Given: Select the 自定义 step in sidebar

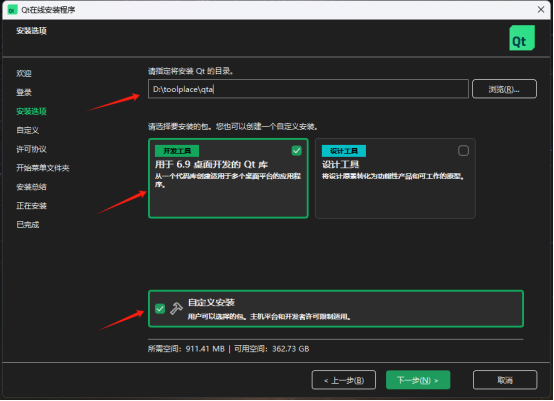Looking at the screenshot, I should pos(28,130).
